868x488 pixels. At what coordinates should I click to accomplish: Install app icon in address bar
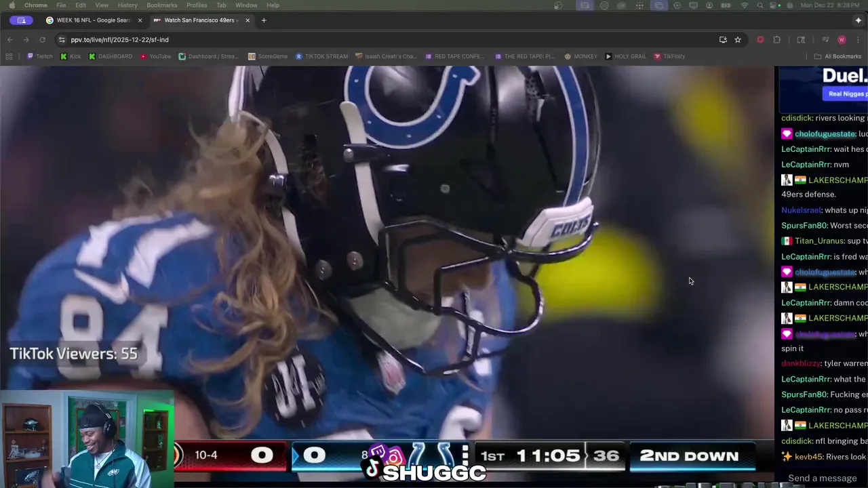pyautogui.click(x=723, y=39)
